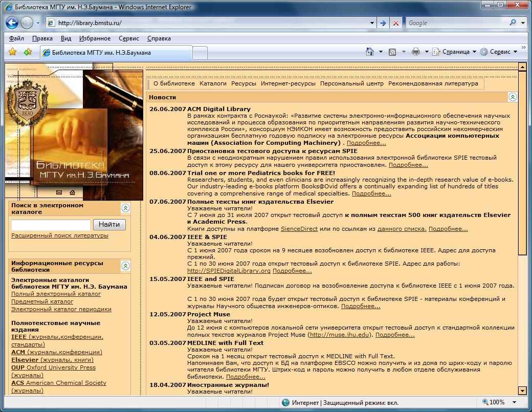Stop page loading with the red X
Image resolution: width=532 pixels, height=412 pixels.
[x=395, y=23]
